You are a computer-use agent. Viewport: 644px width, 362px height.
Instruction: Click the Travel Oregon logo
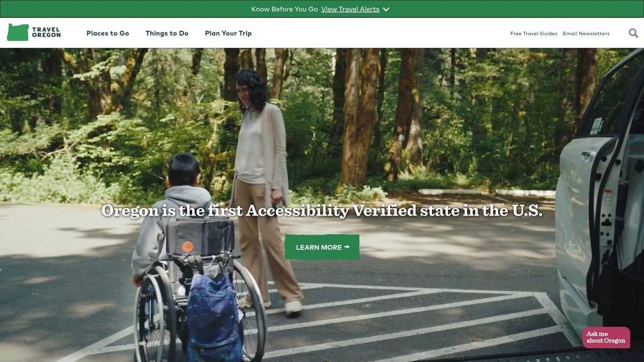coord(34,33)
